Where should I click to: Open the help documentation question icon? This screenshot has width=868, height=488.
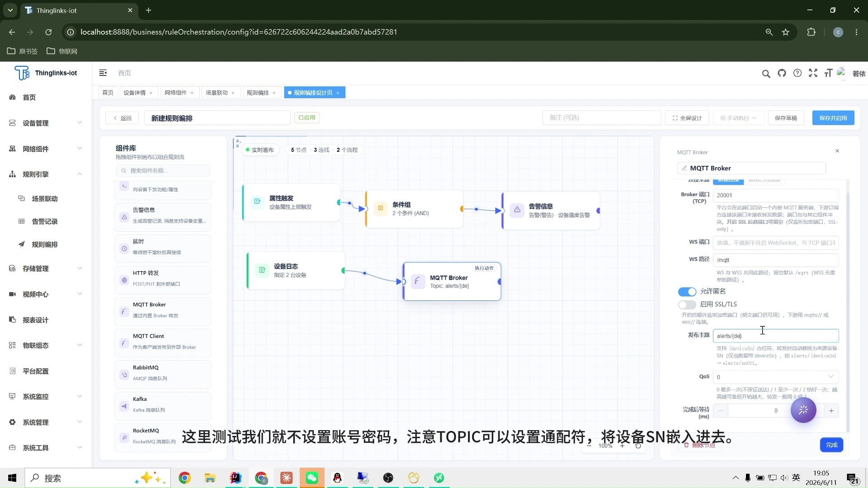click(x=797, y=73)
